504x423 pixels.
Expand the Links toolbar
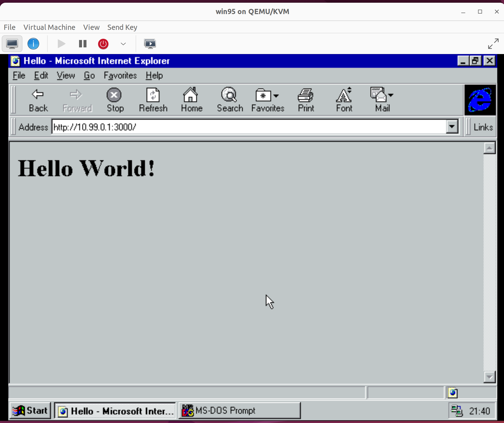[x=483, y=127]
